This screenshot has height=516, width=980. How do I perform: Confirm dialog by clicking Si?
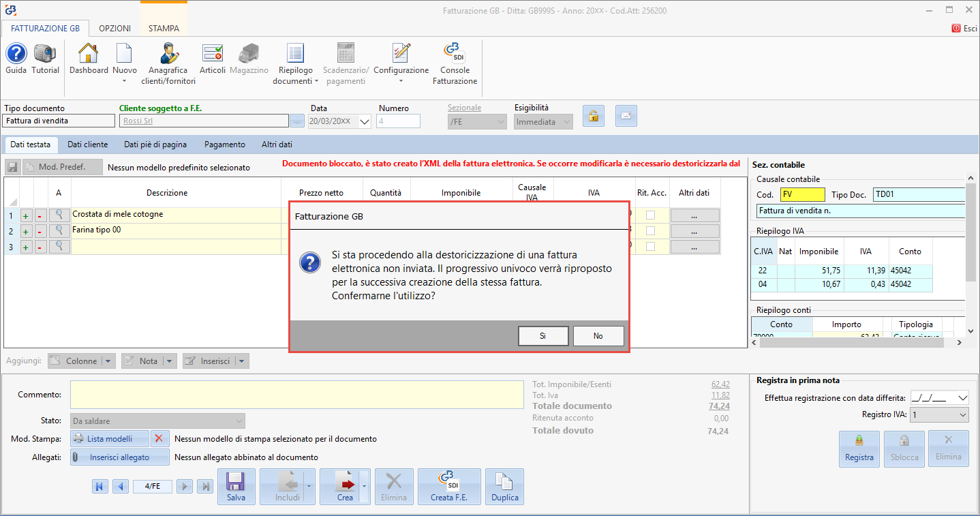pos(543,335)
